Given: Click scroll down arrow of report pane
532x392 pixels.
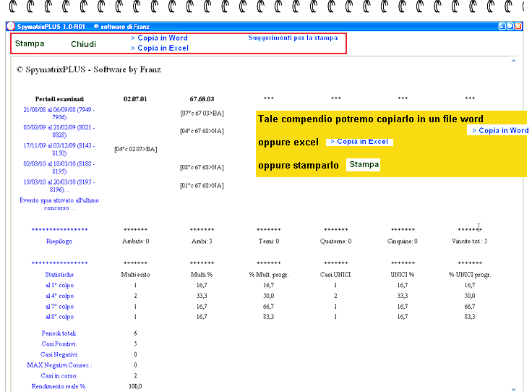Looking at the screenshot, I should click(x=513, y=389).
